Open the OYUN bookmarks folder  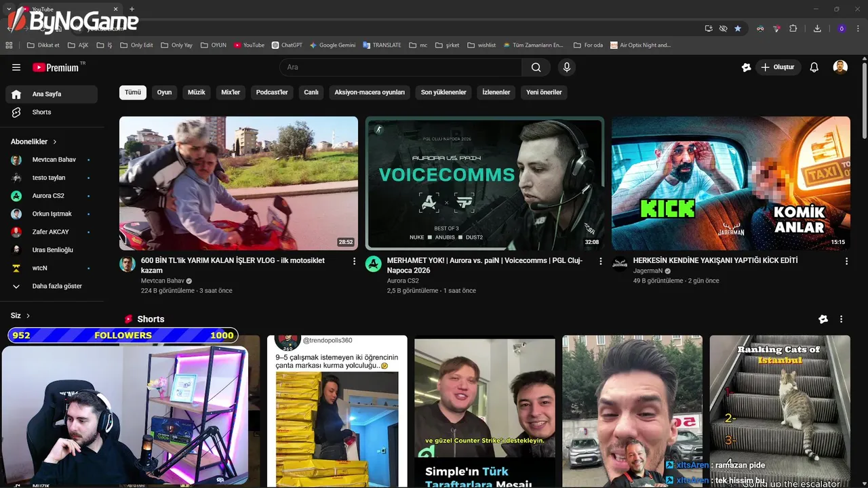[213, 45]
